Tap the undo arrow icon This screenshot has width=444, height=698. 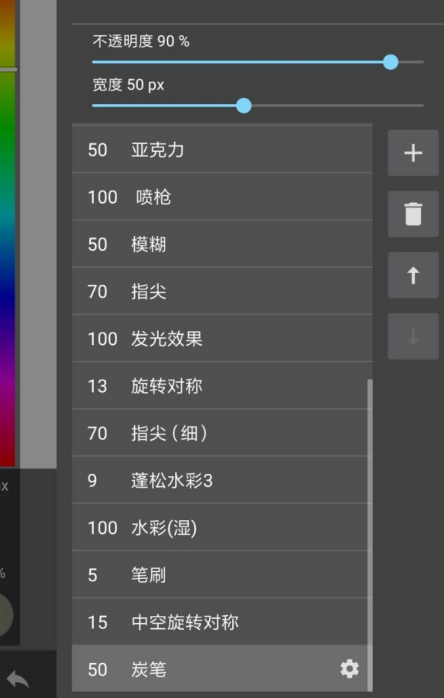18,678
